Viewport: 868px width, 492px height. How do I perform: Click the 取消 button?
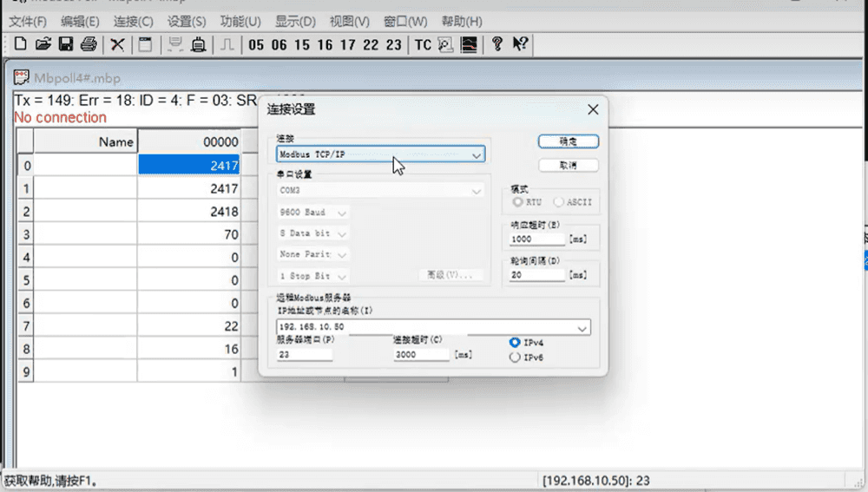point(568,165)
